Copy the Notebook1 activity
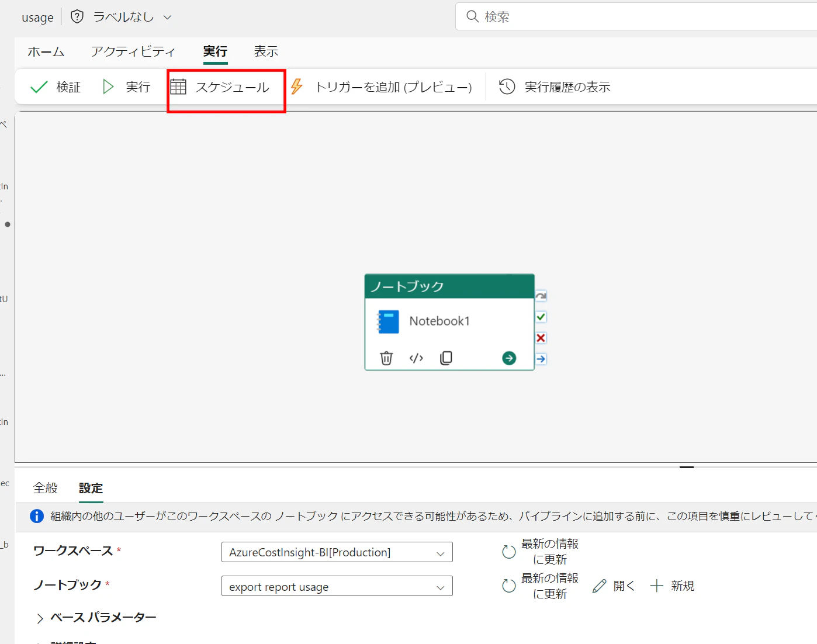This screenshot has height=644, width=817. point(446,358)
